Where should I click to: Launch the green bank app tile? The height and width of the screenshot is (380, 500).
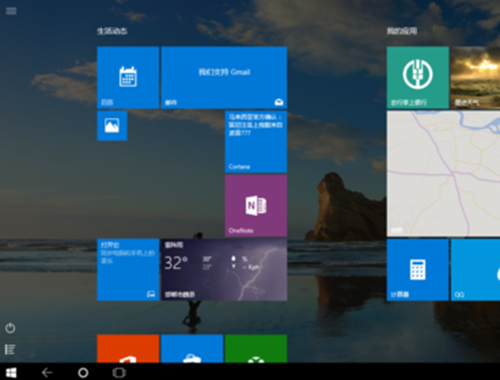(x=418, y=77)
